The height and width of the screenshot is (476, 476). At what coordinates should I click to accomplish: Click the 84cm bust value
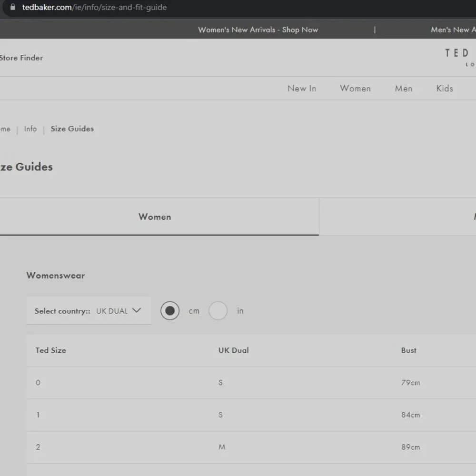[x=410, y=415]
